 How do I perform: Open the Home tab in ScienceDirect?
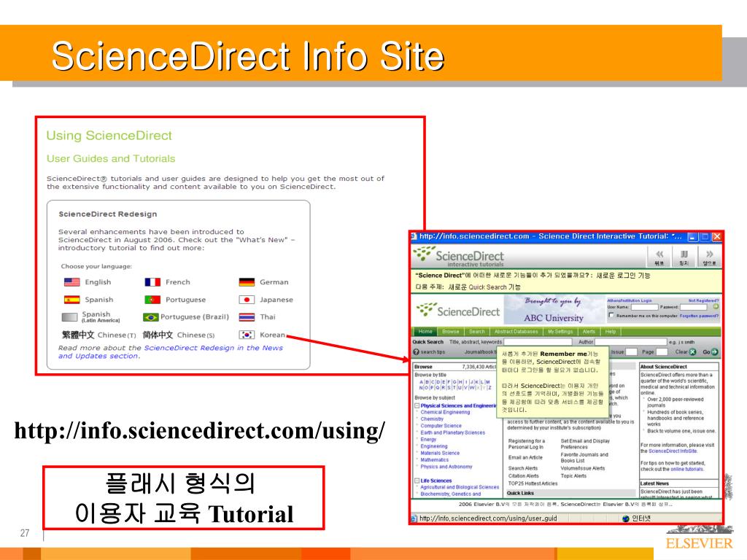tap(425, 332)
